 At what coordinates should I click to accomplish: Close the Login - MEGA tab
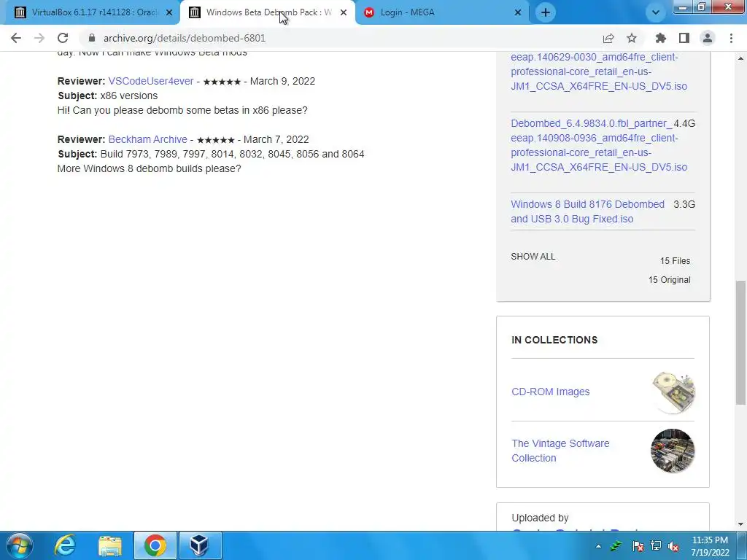[x=518, y=12]
